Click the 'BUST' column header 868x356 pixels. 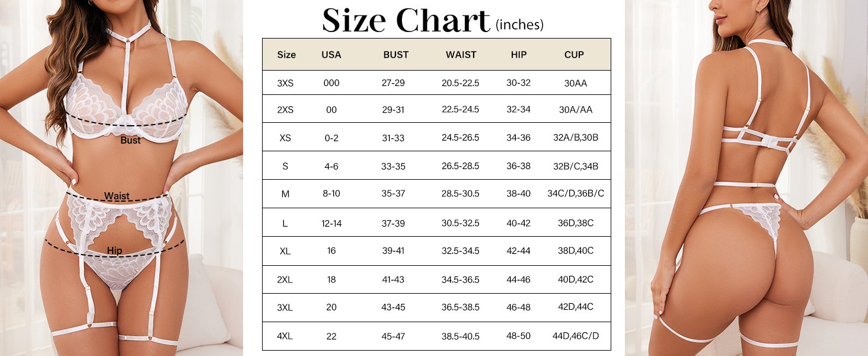pyautogui.click(x=396, y=55)
